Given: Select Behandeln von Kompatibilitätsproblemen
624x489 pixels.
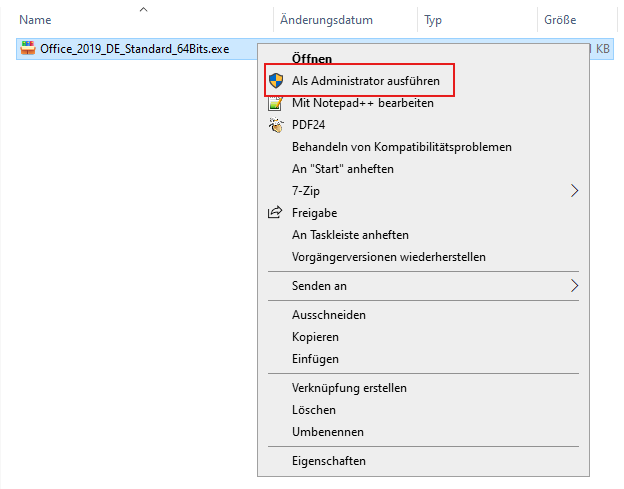Looking at the screenshot, I should (401, 147).
